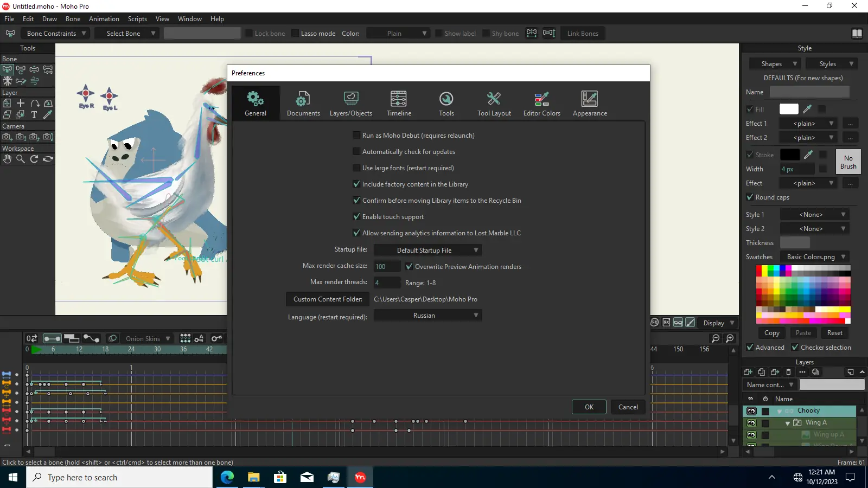868x488 pixels.
Task: Choose the Zoom Workspace magnifier tool
Action: point(21,159)
